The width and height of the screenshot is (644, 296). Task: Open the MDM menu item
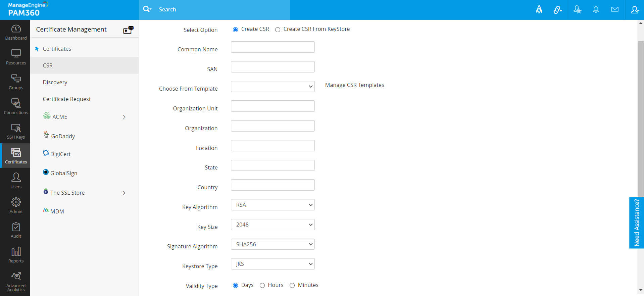coord(57,211)
